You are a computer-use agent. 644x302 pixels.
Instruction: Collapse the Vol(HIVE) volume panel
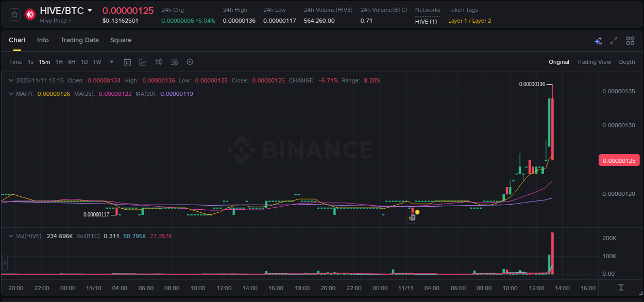pos(11,236)
